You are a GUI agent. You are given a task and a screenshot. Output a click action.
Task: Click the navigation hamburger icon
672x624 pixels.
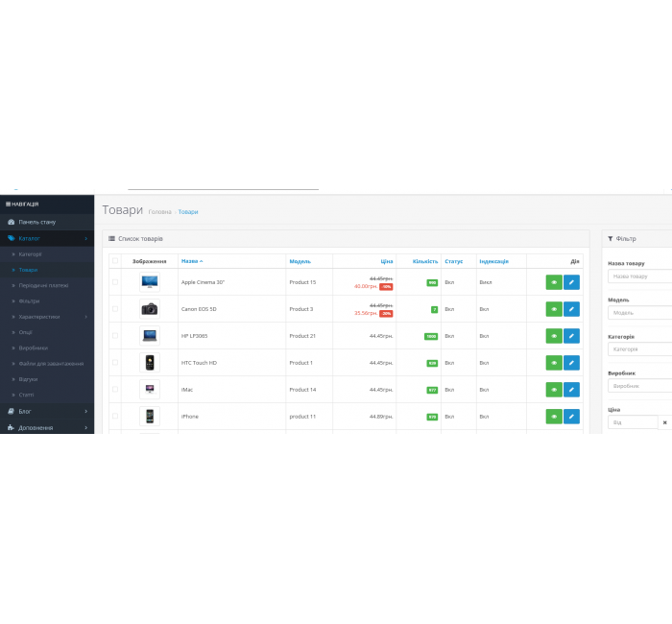(x=8, y=204)
